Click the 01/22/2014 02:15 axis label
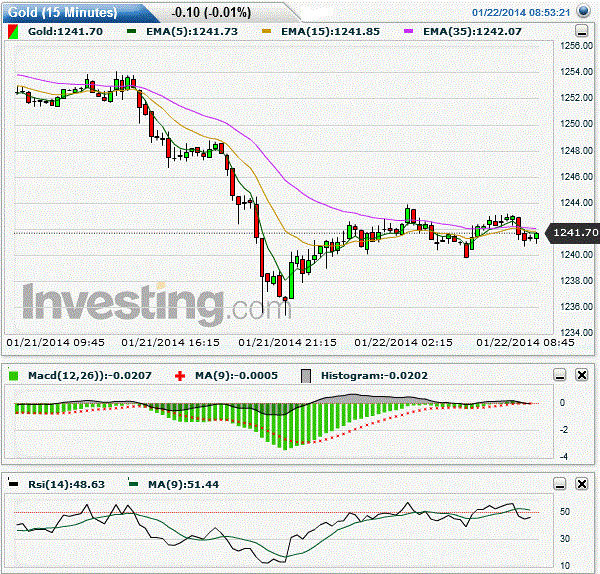 click(x=403, y=342)
